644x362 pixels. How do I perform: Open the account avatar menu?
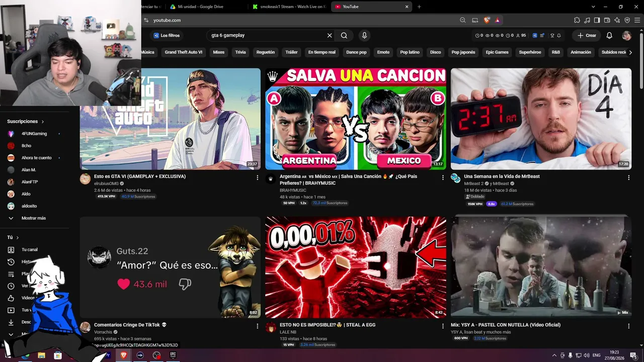tap(626, 36)
